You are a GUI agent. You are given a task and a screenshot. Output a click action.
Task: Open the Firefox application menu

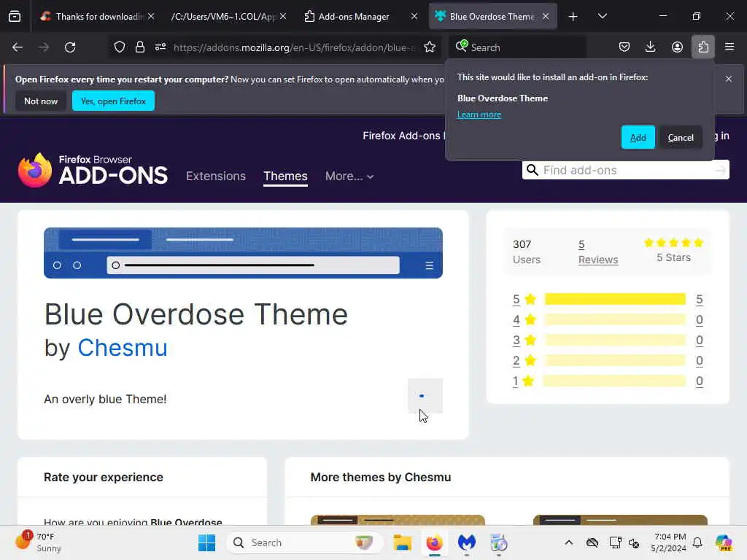click(729, 47)
